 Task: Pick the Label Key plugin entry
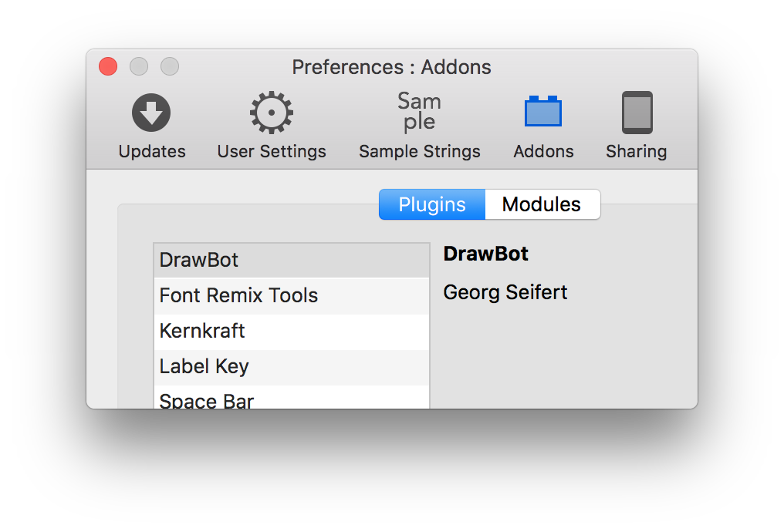click(291, 366)
